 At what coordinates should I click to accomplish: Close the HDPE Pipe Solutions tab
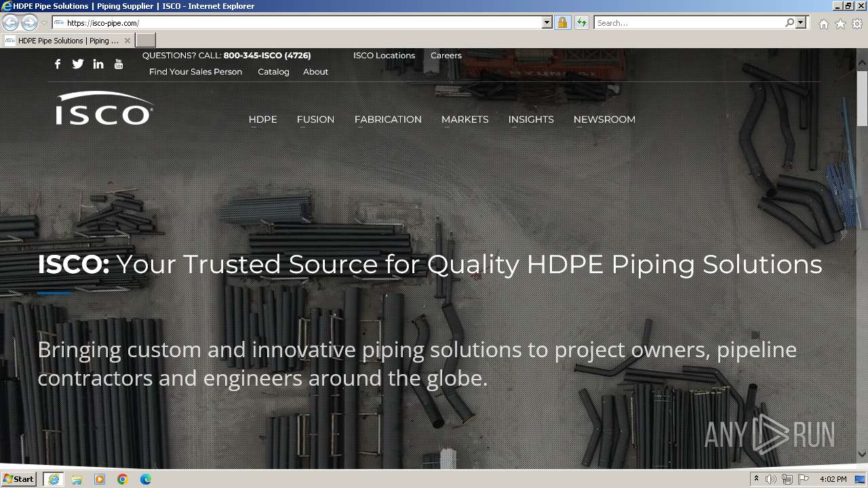click(x=127, y=41)
